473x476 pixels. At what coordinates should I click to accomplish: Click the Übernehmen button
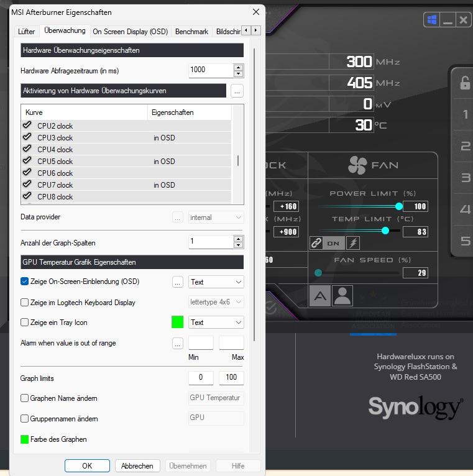pyautogui.click(x=188, y=465)
